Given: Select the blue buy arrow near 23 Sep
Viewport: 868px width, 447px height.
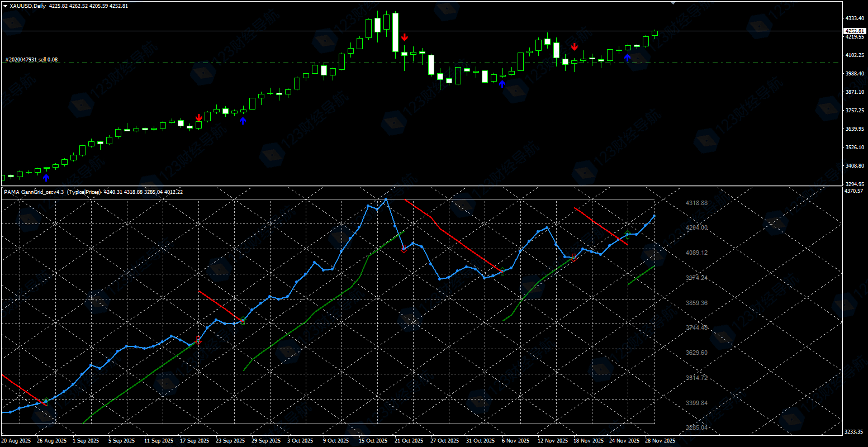Looking at the screenshot, I should [x=243, y=120].
